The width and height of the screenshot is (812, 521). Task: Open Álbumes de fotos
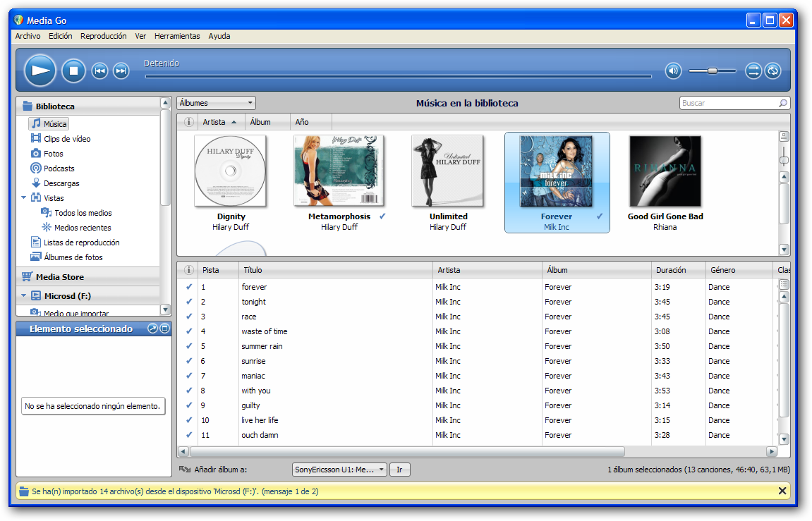click(x=67, y=257)
